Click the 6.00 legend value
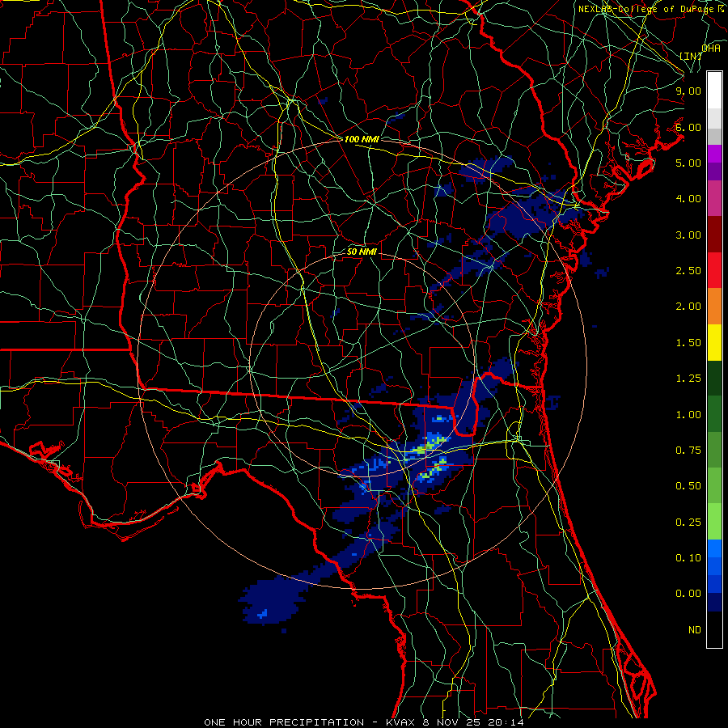 [x=688, y=127]
